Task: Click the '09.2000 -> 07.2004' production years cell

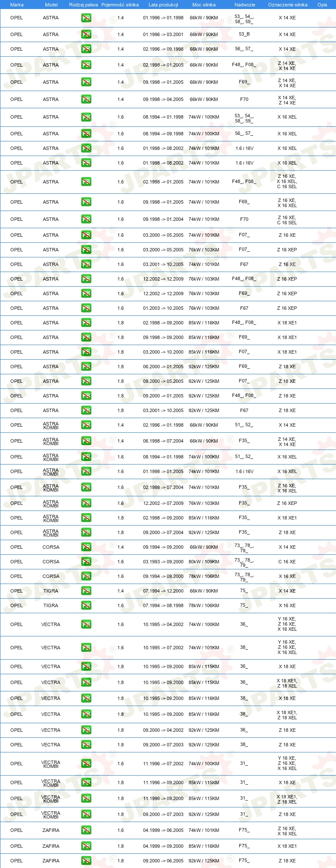Action: click(163, 532)
